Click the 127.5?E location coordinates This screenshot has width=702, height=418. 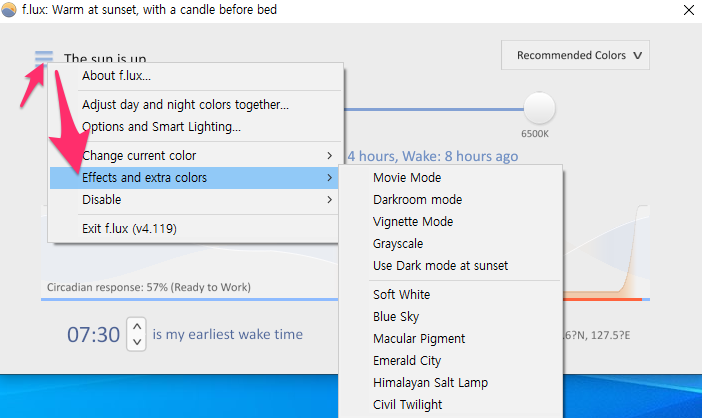[610, 335]
